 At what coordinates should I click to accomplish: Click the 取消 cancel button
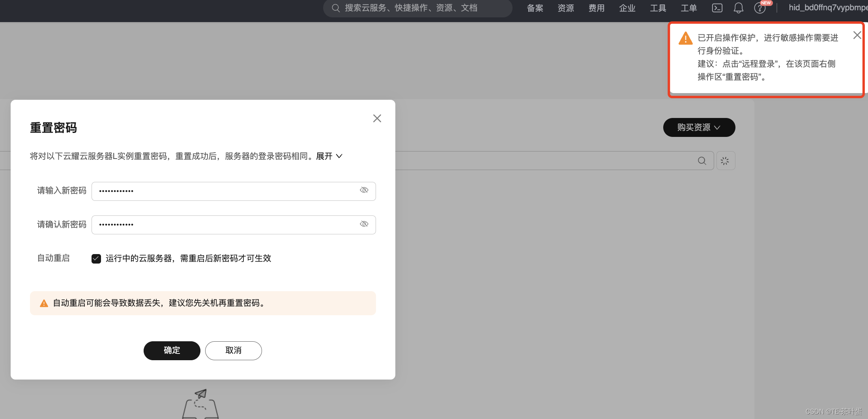pyautogui.click(x=233, y=350)
